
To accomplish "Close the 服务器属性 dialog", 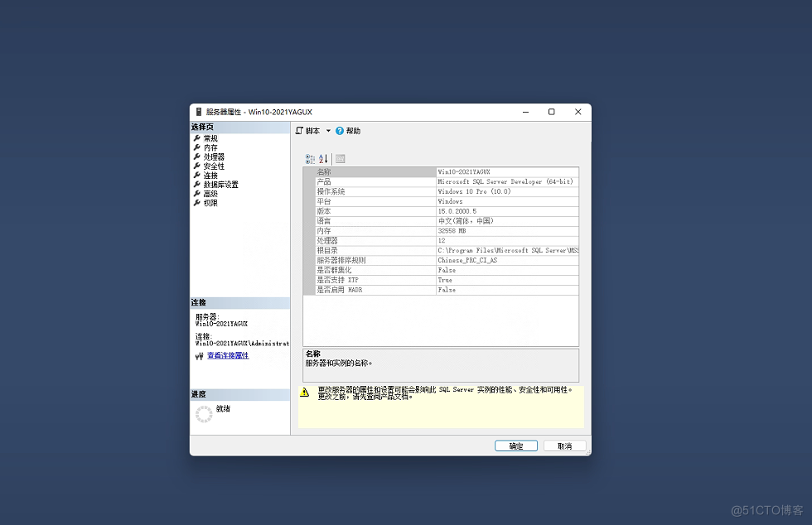I will [578, 112].
